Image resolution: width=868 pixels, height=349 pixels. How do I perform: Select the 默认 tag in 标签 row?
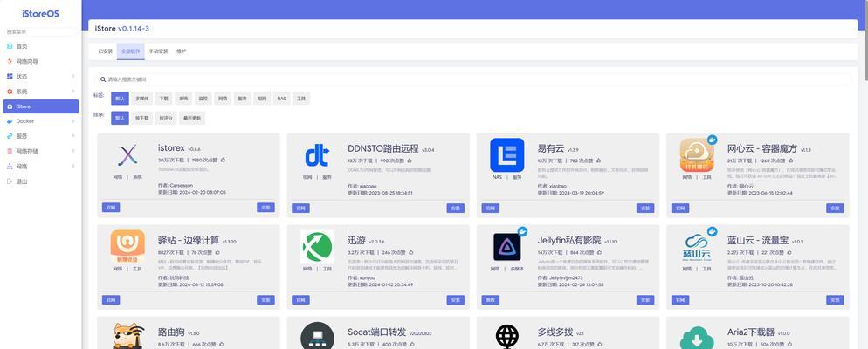pos(120,99)
